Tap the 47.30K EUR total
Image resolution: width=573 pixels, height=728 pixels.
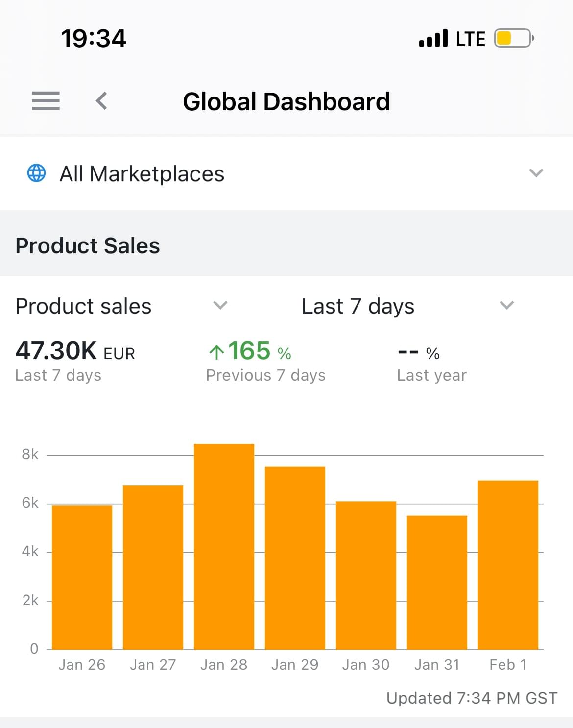(x=75, y=351)
